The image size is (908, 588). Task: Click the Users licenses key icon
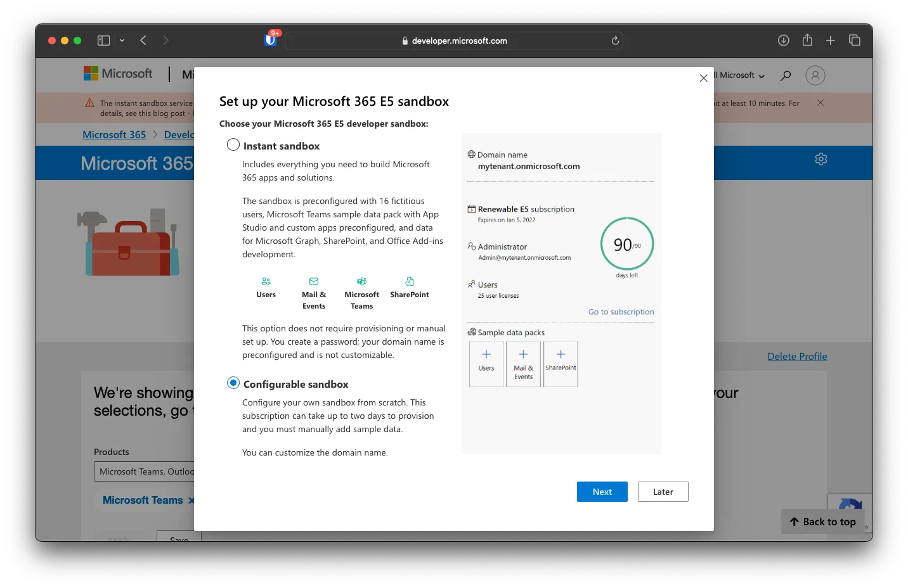pyautogui.click(x=471, y=284)
